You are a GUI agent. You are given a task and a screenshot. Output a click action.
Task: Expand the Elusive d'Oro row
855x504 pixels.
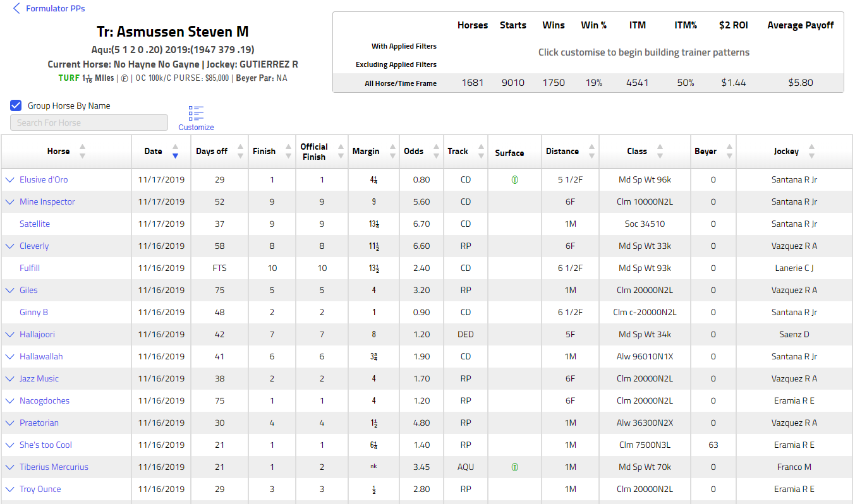[x=9, y=180]
